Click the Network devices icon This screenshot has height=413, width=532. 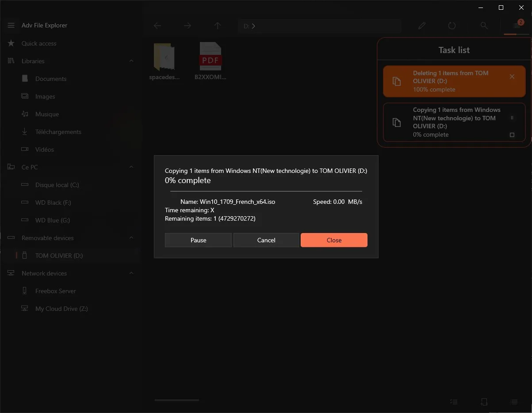pyautogui.click(x=11, y=273)
